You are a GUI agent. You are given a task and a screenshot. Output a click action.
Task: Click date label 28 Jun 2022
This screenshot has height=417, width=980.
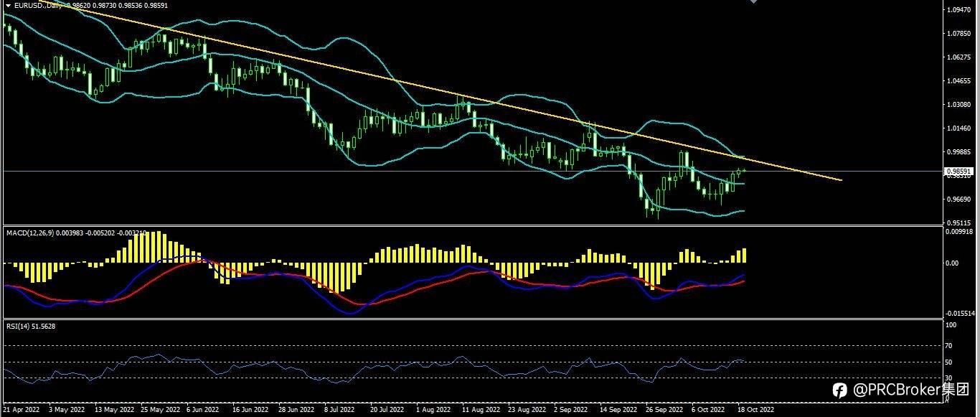point(296,410)
